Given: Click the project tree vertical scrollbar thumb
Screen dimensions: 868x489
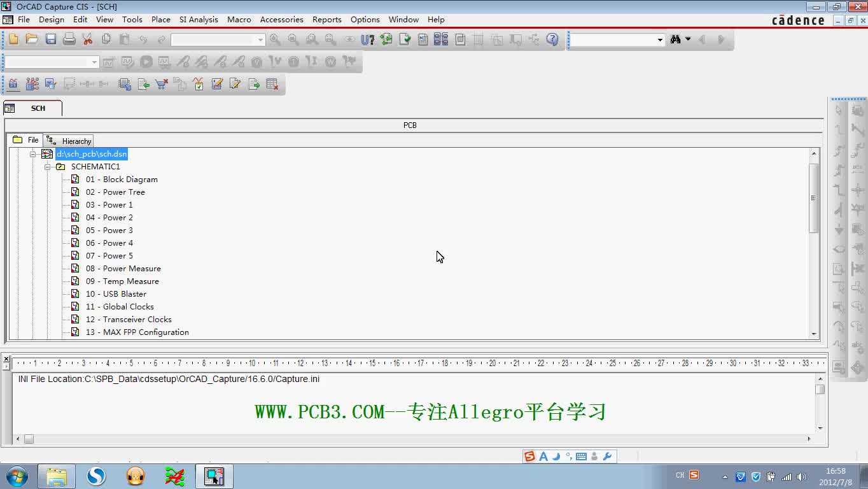Looking at the screenshot, I should [x=813, y=198].
